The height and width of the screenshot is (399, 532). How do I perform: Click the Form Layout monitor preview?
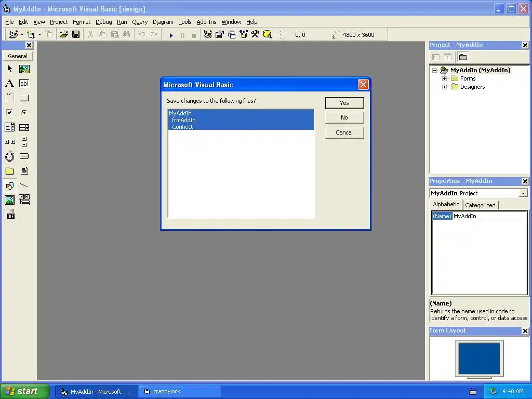pyautogui.click(x=479, y=359)
